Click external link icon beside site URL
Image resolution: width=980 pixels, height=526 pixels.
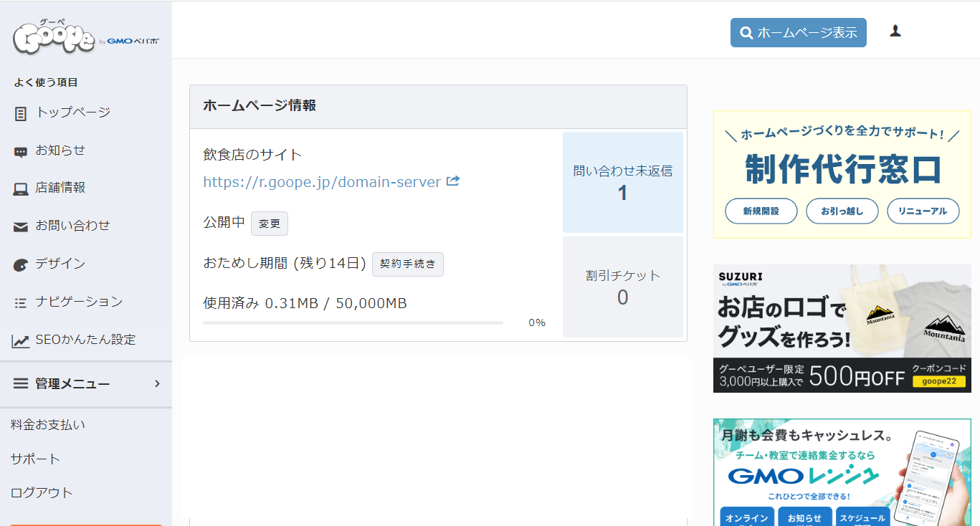click(453, 181)
